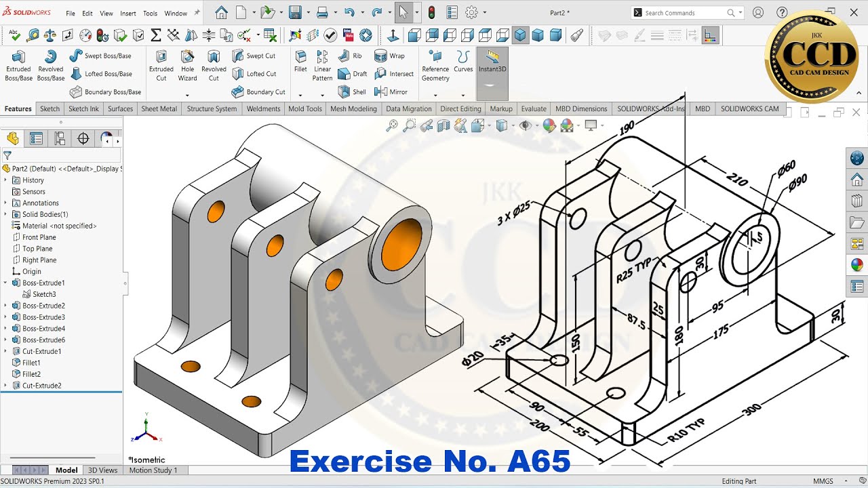This screenshot has height=488, width=868.
Task: Apply the Fillet tool
Action: click(300, 61)
